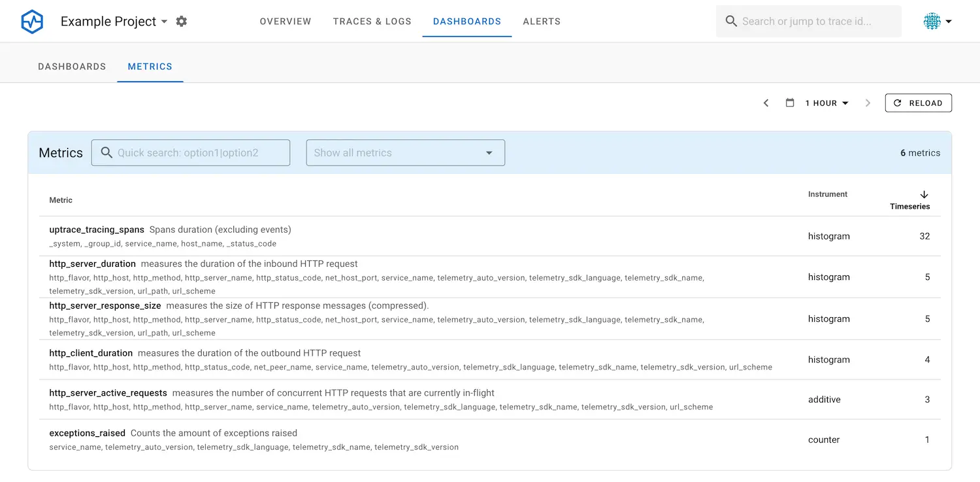The height and width of the screenshot is (482, 980).
Task: Click magnifier icon in top search bar
Action: click(731, 22)
